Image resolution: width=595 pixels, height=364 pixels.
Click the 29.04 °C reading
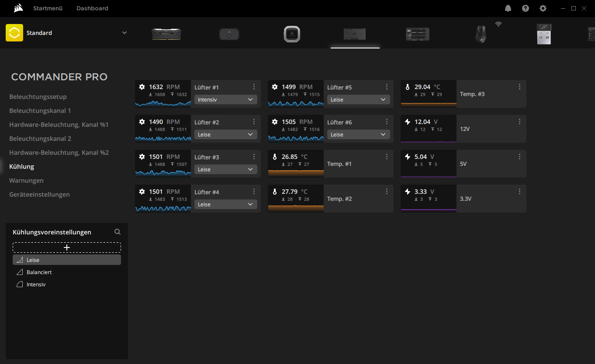pyautogui.click(x=427, y=87)
